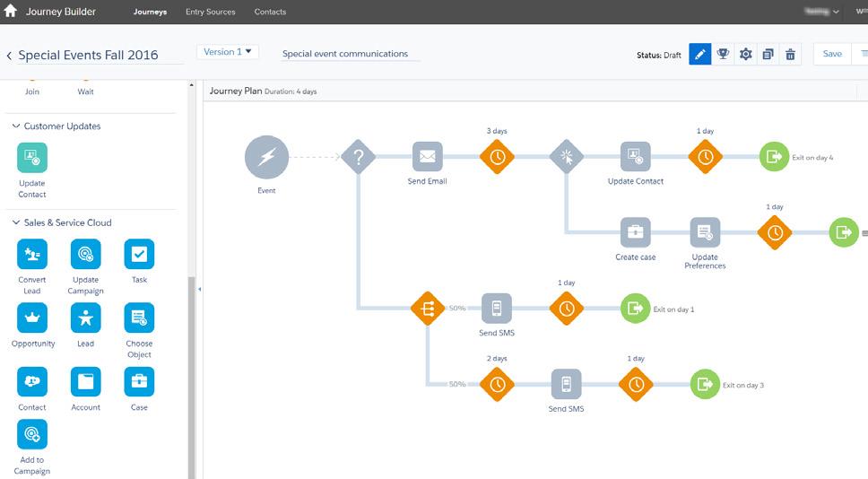Collapse the Sales & Service Cloud section
The width and height of the screenshot is (868, 479).
click(x=16, y=222)
